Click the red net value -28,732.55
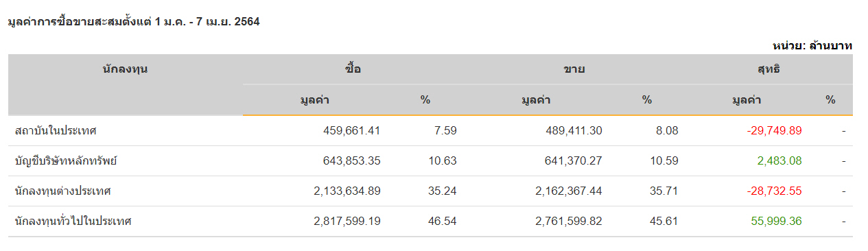This screenshot has width=868, height=251. point(775,191)
